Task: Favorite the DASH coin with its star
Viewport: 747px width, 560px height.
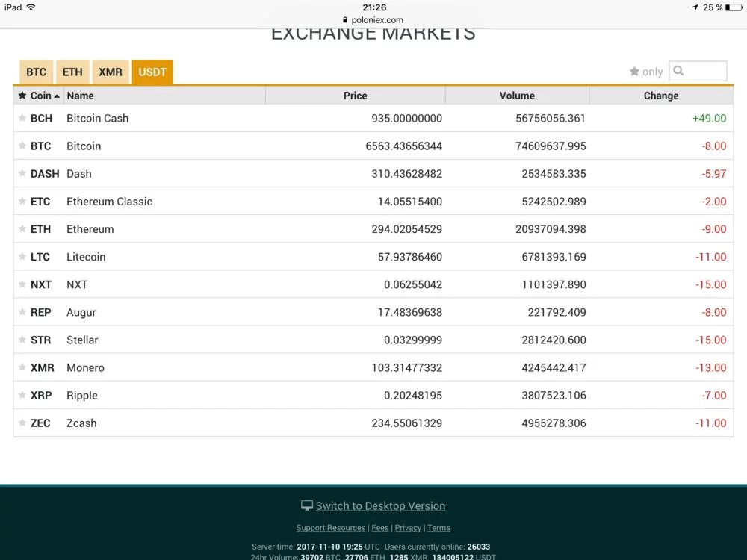Action: pyautogui.click(x=22, y=173)
